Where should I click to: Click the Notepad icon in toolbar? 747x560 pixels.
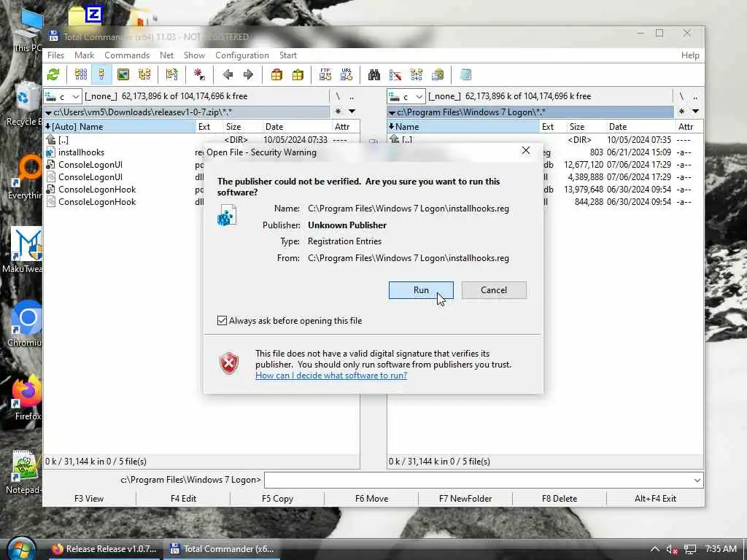tap(466, 74)
